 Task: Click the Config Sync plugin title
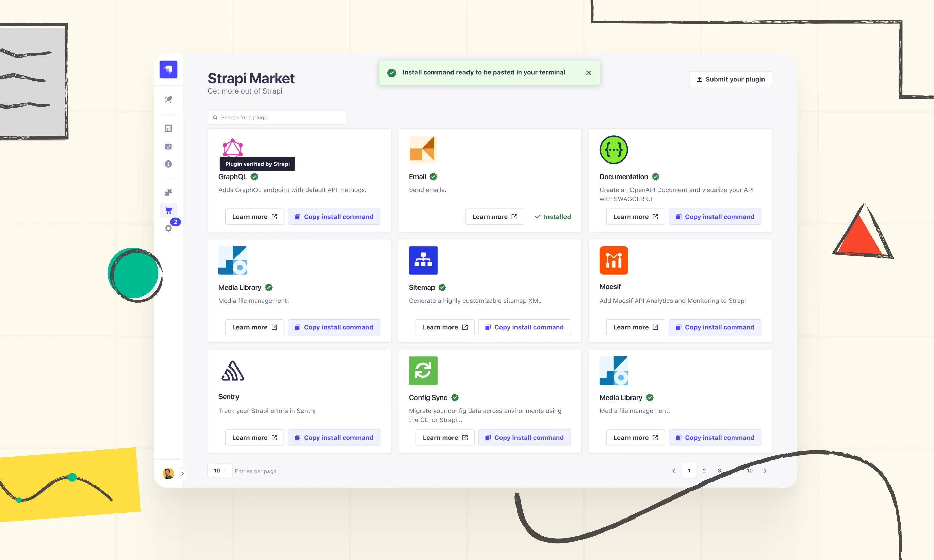pos(428,397)
